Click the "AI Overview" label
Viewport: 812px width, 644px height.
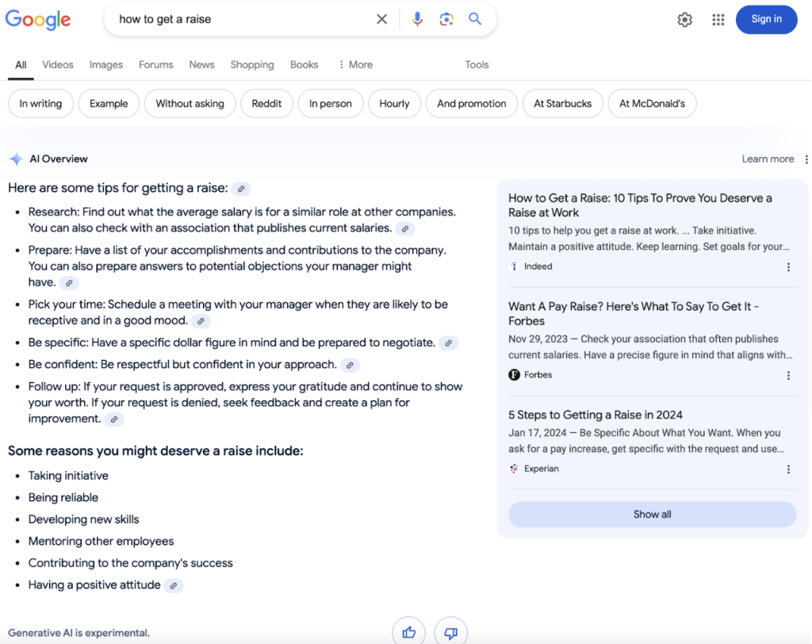(x=59, y=159)
